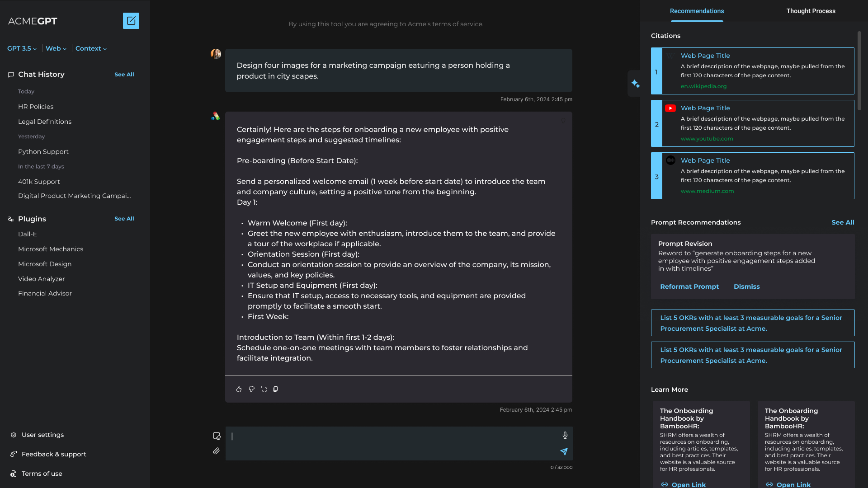This screenshot has height=488, width=868.
Task: Open the GPT 3.5 model dropdown
Action: click(21, 48)
